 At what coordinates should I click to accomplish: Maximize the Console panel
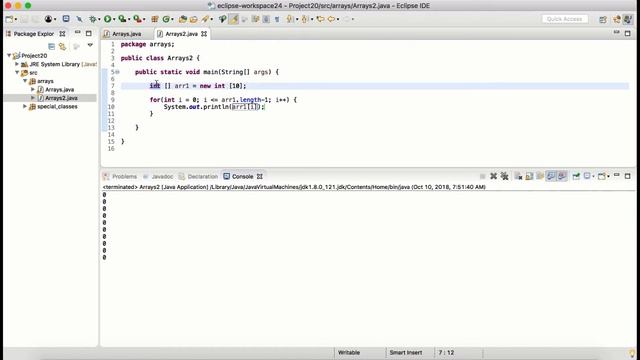click(628, 176)
